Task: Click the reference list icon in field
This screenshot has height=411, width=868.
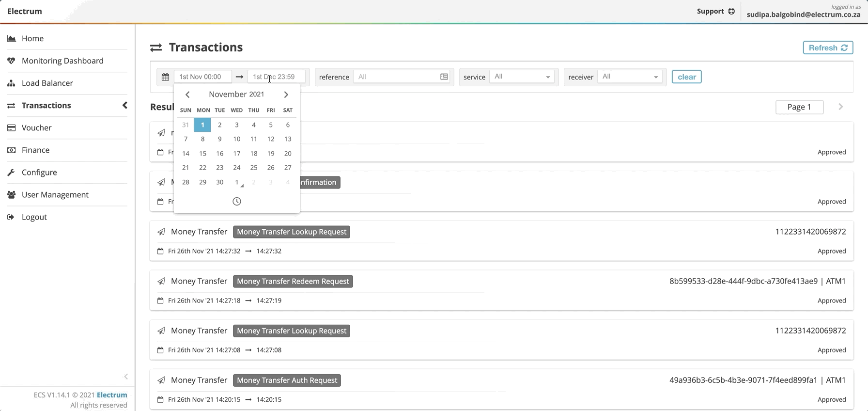Action: (x=444, y=77)
